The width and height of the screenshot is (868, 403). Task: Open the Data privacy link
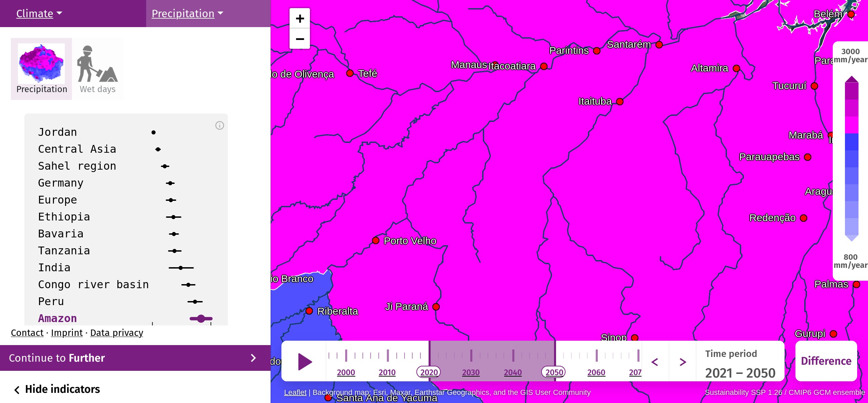click(x=117, y=333)
